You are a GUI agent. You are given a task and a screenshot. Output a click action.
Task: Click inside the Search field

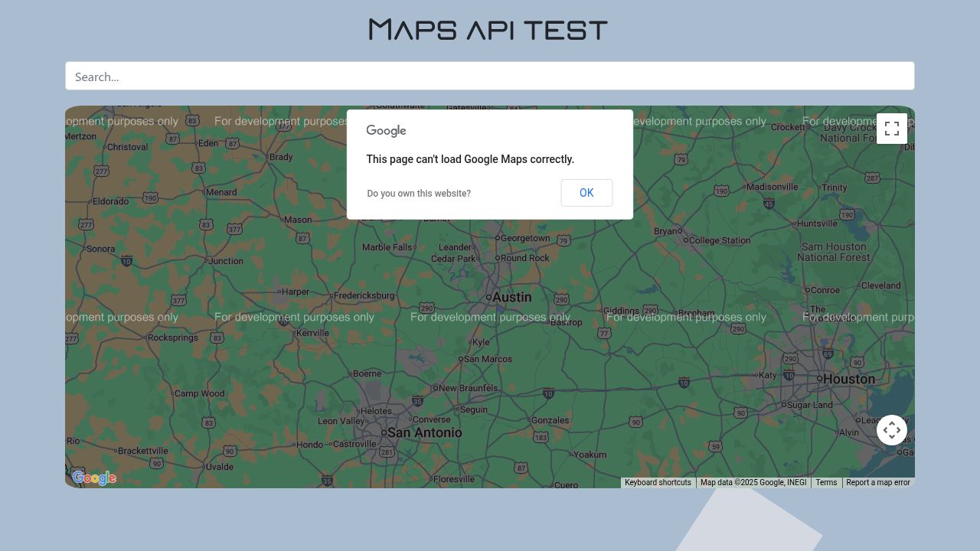click(x=490, y=76)
